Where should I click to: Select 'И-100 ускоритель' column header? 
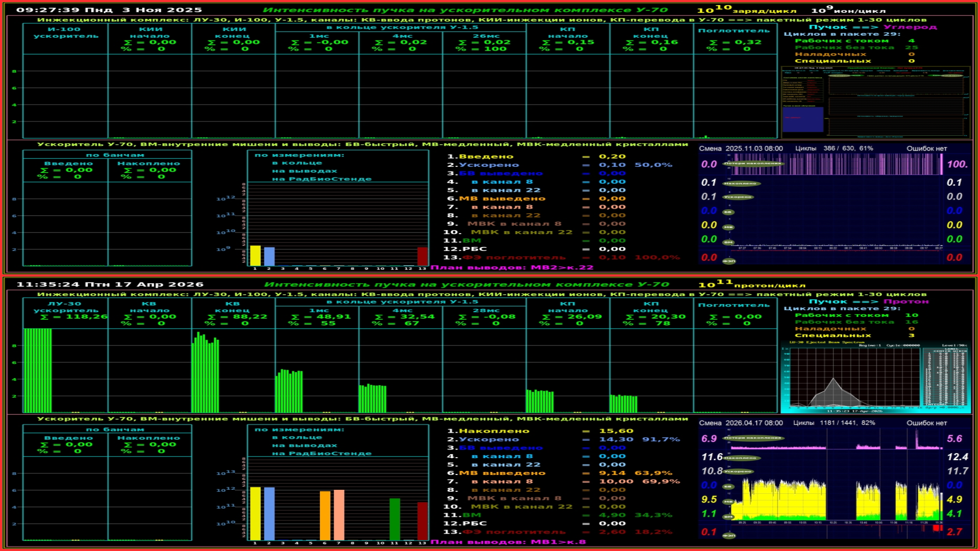pos(65,32)
